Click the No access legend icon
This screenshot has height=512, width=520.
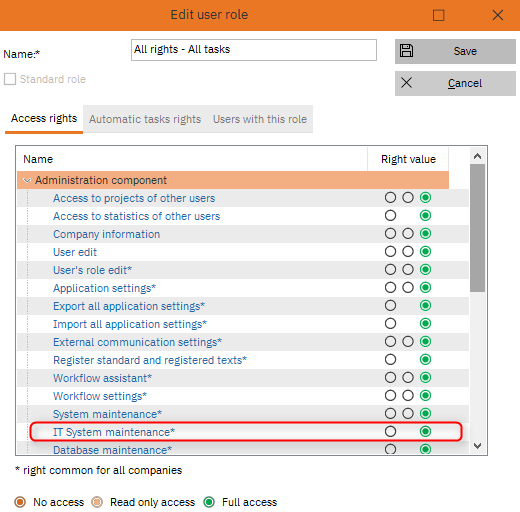tap(20, 502)
